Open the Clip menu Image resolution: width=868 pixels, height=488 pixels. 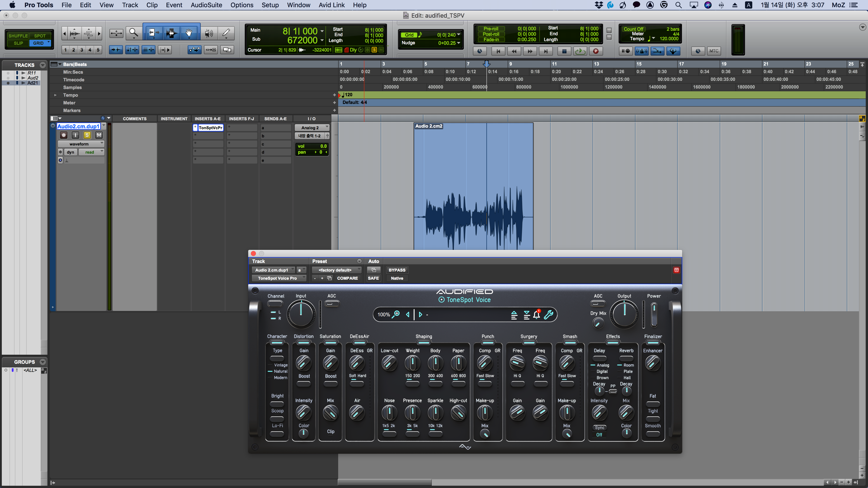152,5
